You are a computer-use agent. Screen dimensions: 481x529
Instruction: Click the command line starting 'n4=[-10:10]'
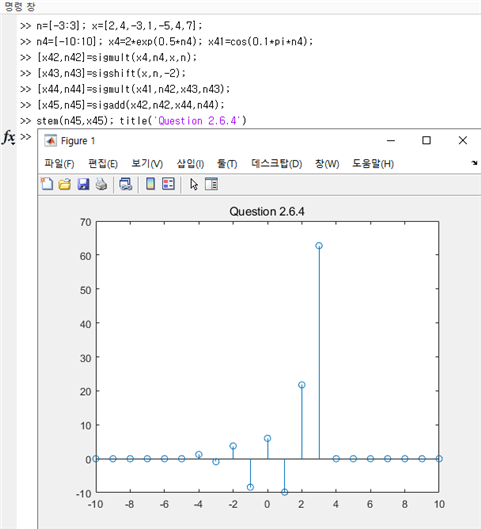tap(175, 41)
